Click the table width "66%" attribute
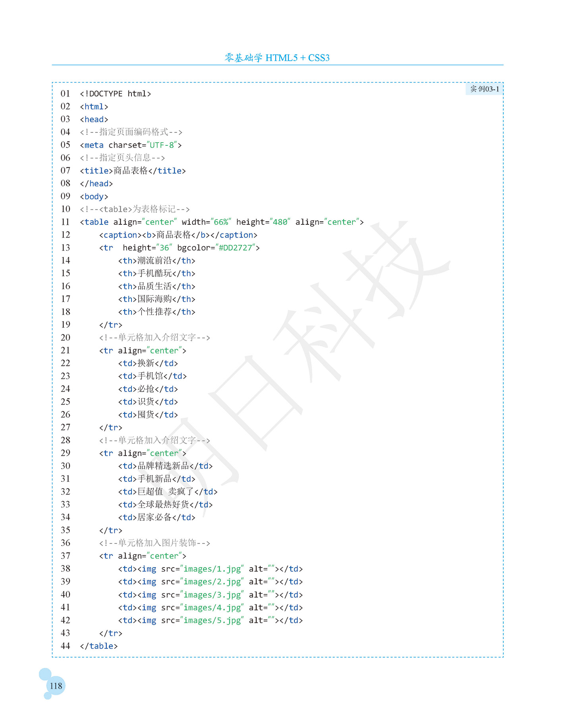The image size is (572, 728). pyautogui.click(x=207, y=222)
